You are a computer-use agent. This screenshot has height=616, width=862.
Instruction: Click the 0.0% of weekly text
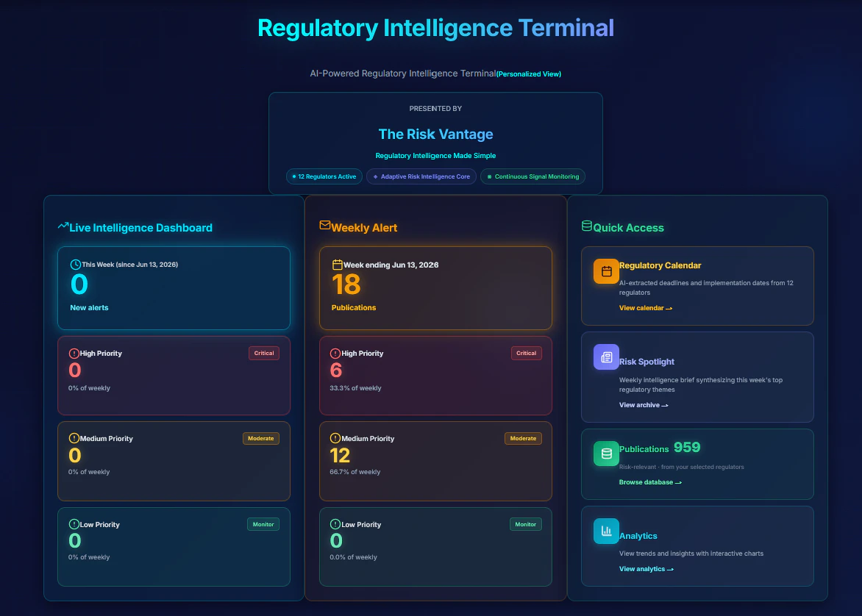(353, 557)
